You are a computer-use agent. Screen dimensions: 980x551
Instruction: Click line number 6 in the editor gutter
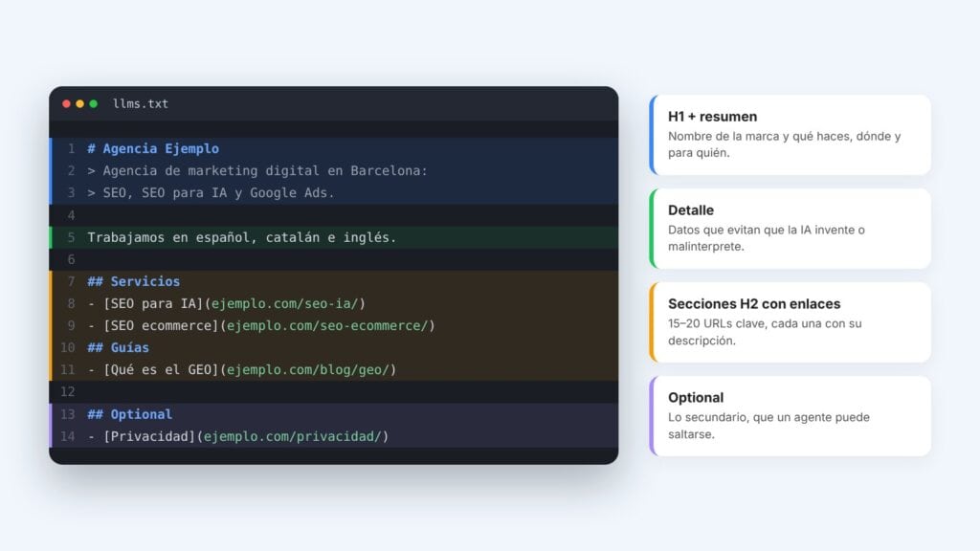[x=71, y=259]
